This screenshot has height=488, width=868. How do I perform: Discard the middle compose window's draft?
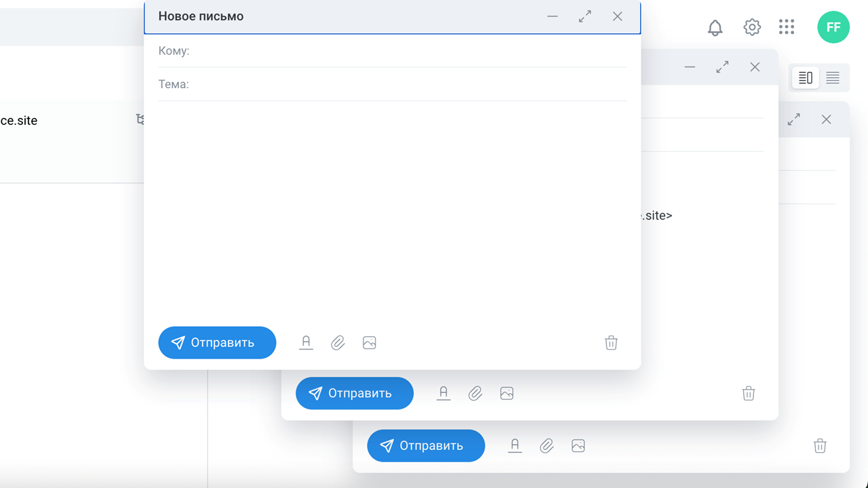coord(749,393)
